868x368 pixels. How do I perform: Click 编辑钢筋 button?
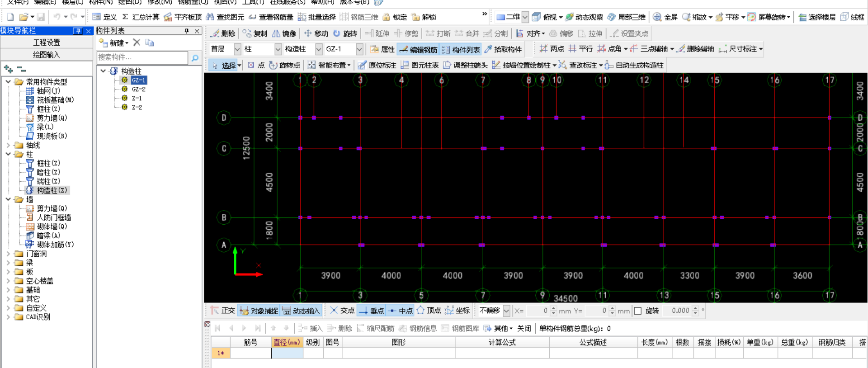pyautogui.click(x=418, y=49)
